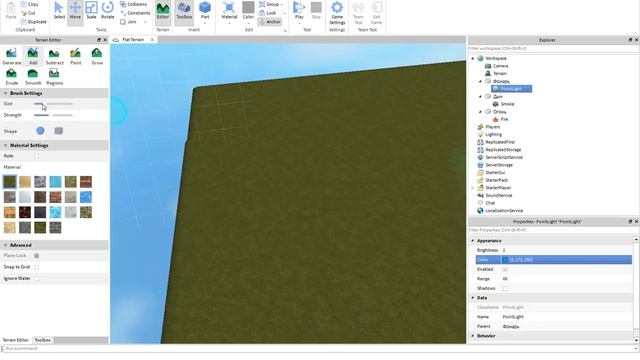The width and height of the screenshot is (640, 360).
Task: Activate the Rotate tool in ribbon
Action: click(x=107, y=11)
